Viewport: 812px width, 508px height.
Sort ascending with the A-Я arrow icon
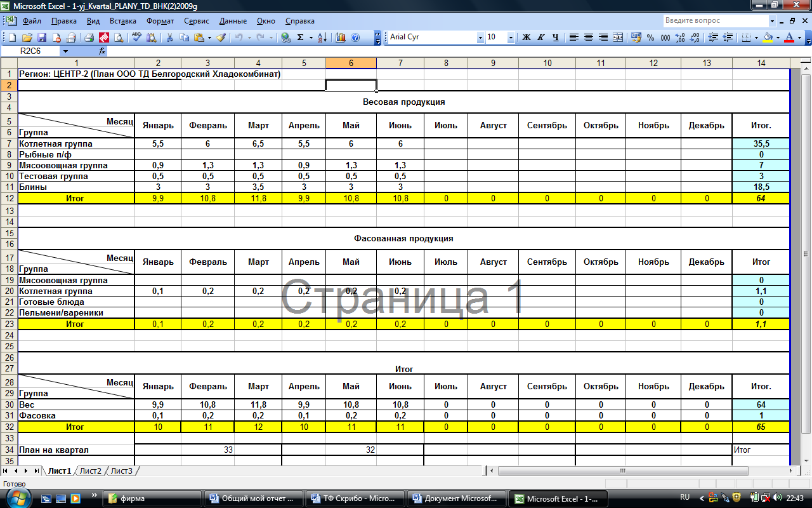tap(322, 37)
